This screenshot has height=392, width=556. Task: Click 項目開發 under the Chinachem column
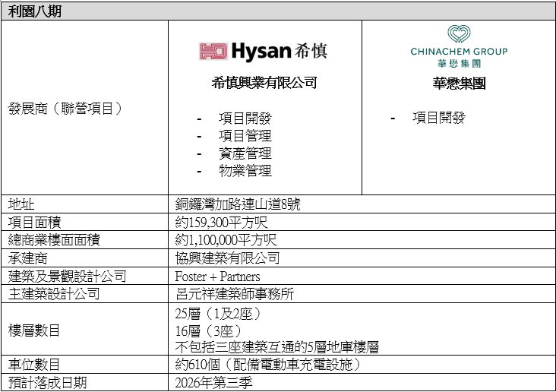438,118
